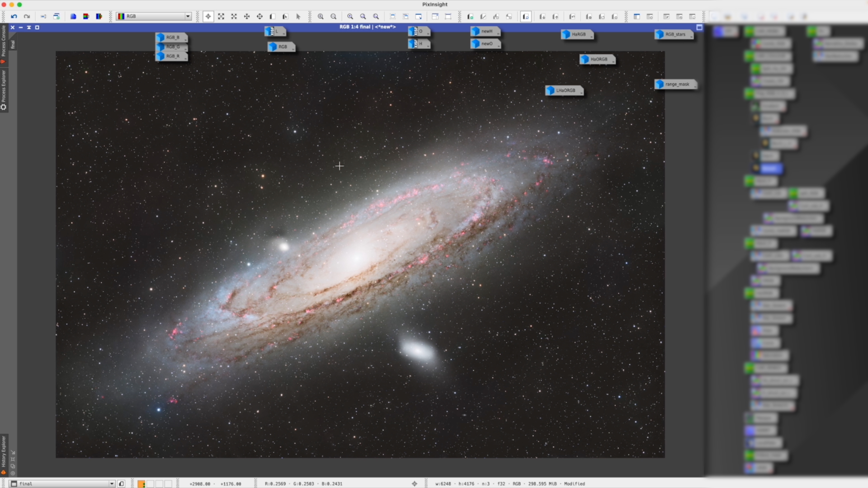
Task: Click the HaORGB image icon
Action: (597, 59)
